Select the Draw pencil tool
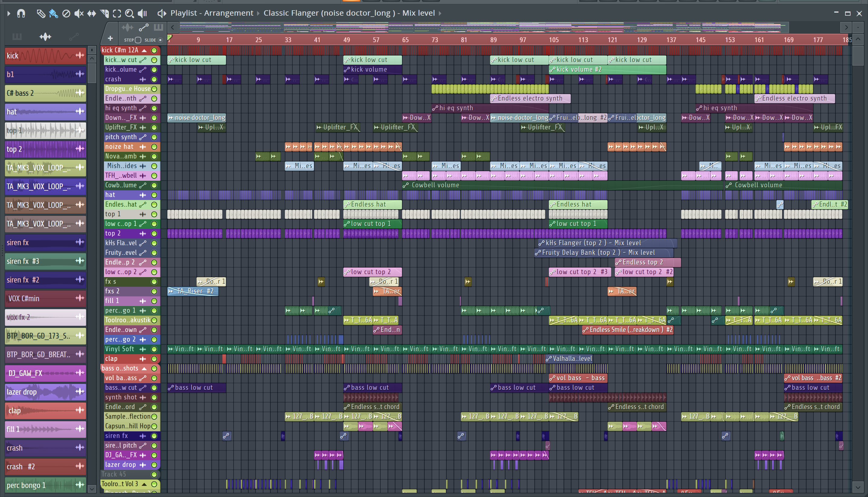Viewport: 868px width, 497px height. (41, 13)
